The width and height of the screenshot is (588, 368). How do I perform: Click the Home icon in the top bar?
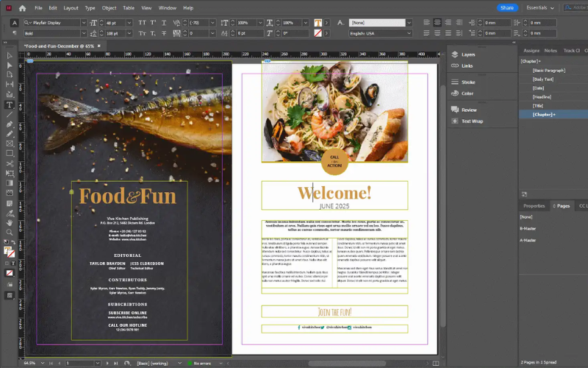coord(22,8)
